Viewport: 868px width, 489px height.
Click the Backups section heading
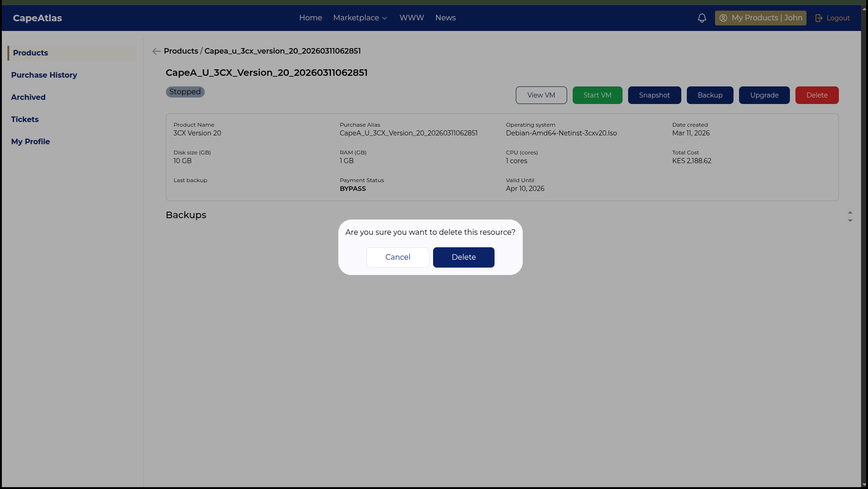pos(186,215)
